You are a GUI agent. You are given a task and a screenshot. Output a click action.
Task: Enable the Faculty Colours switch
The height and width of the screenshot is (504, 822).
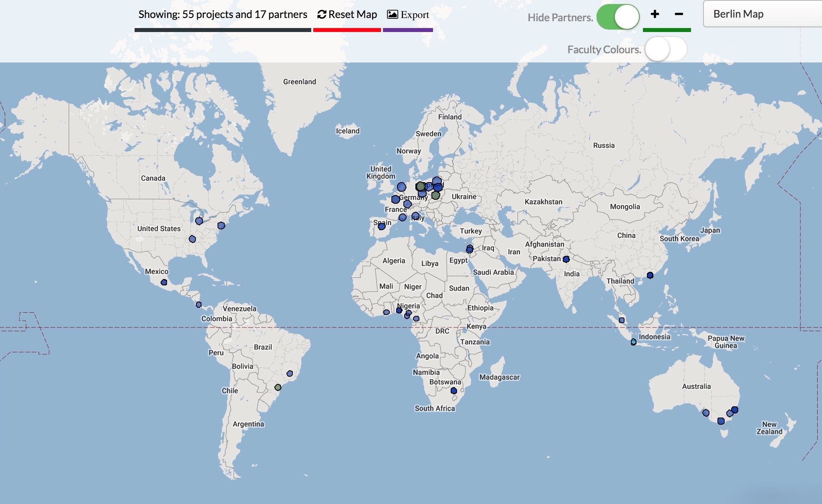[666, 49]
